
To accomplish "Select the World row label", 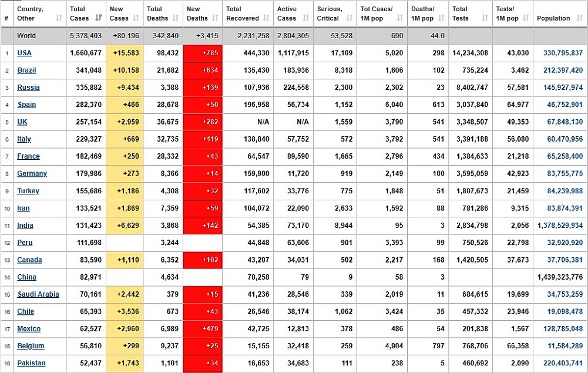I will [x=26, y=36].
